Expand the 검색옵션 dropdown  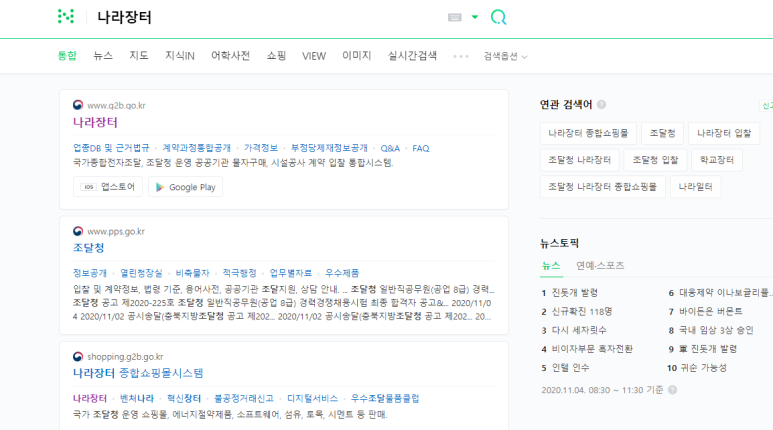pos(505,56)
